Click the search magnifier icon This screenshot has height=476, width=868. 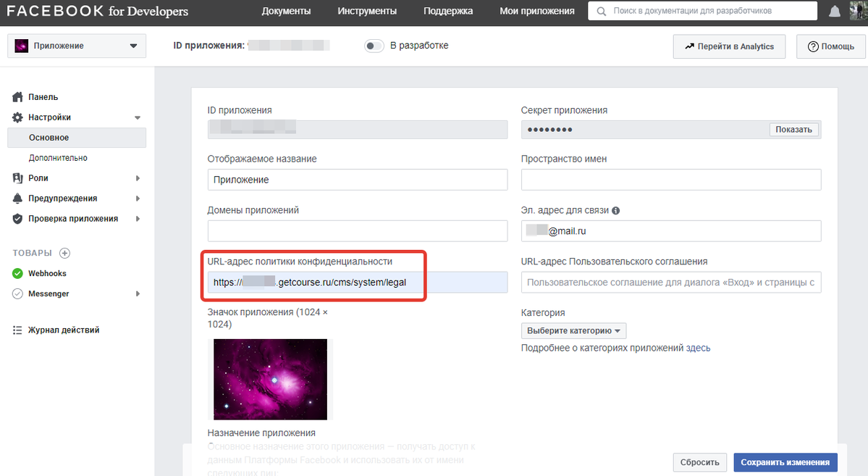tap(601, 11)
